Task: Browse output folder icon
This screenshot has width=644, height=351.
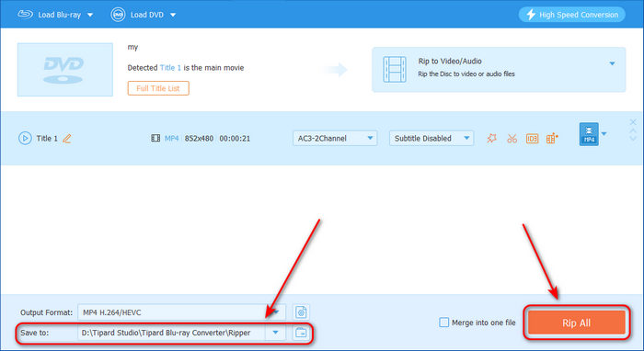Action: click(301, 333)
